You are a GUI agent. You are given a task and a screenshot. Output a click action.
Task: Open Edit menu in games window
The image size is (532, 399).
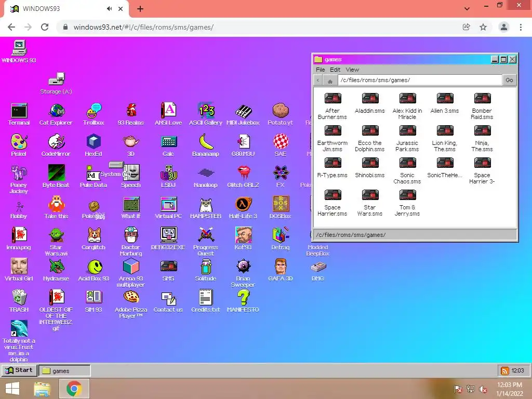pos(335,70)
